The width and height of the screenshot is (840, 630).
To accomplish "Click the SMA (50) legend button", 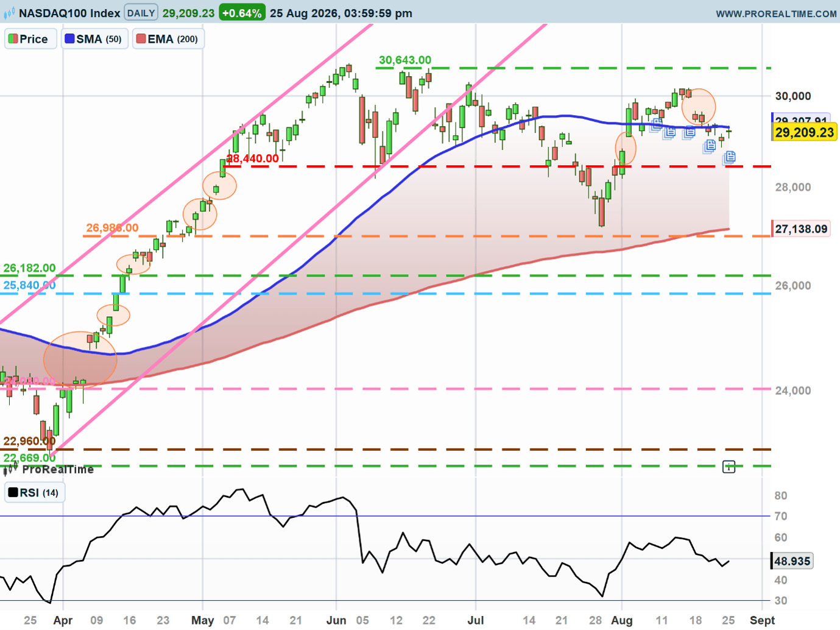I will click(x=94, y=39).
